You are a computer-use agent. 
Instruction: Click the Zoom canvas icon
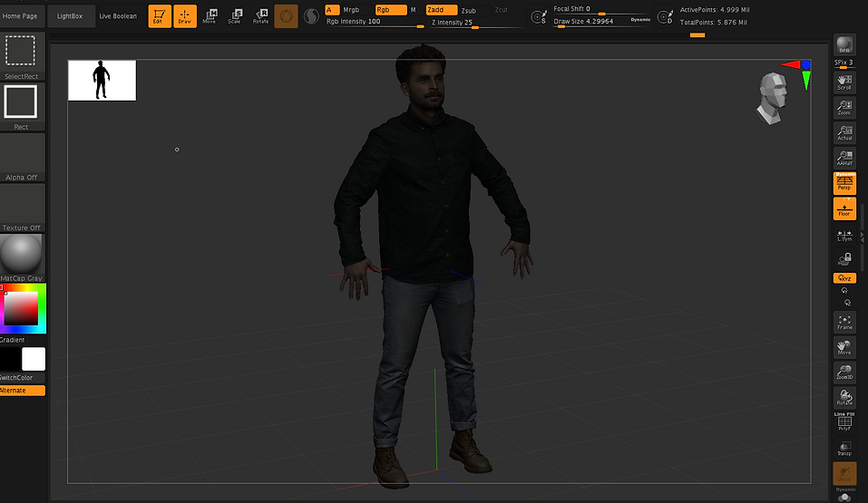coord(844,107)
